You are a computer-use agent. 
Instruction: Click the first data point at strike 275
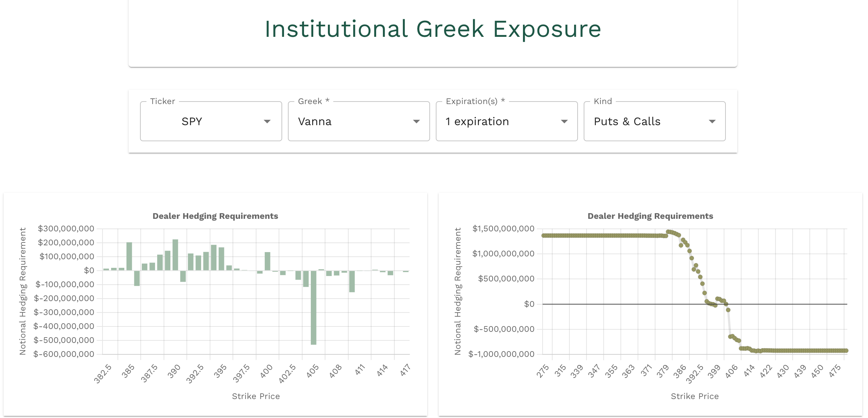[543, 236]
